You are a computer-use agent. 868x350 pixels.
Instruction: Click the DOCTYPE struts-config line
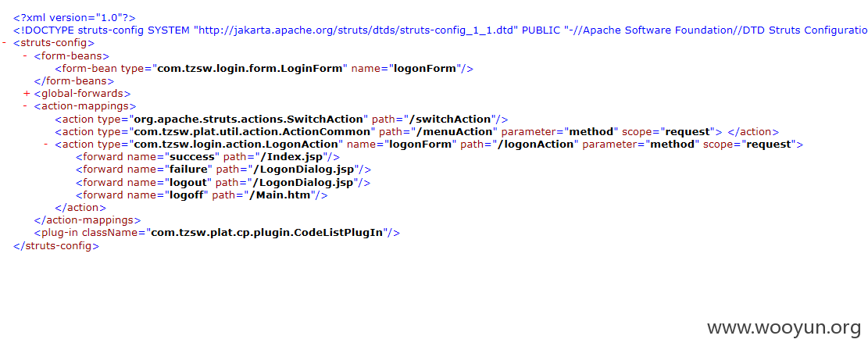441,30
